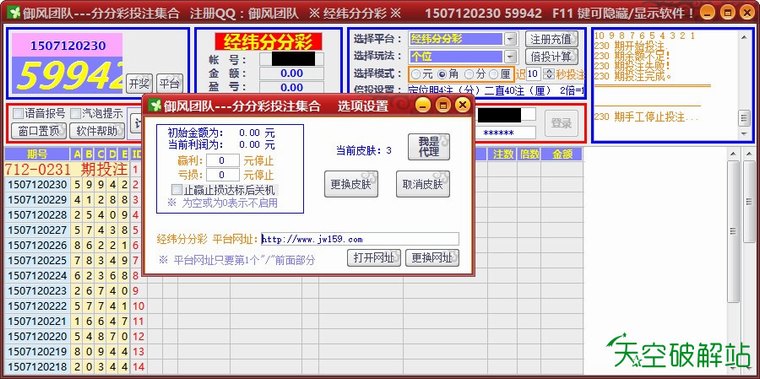Screen dimensions: 760x379
Task: Enable the 语音报号 checkbox
Action: (x=18, y=113)
